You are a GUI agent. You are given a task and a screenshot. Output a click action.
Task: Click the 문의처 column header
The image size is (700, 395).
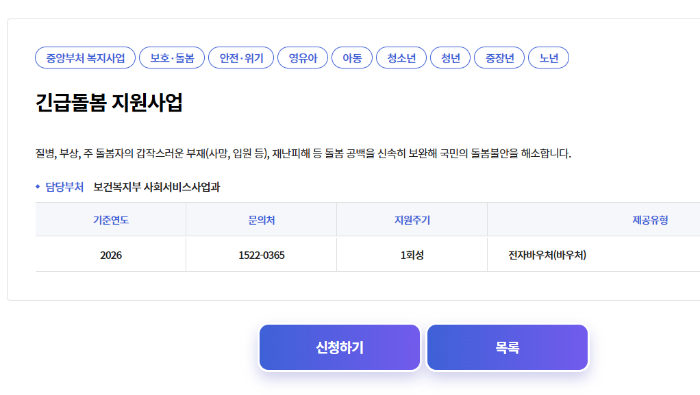pyautogui.click(x=261, y=220)
